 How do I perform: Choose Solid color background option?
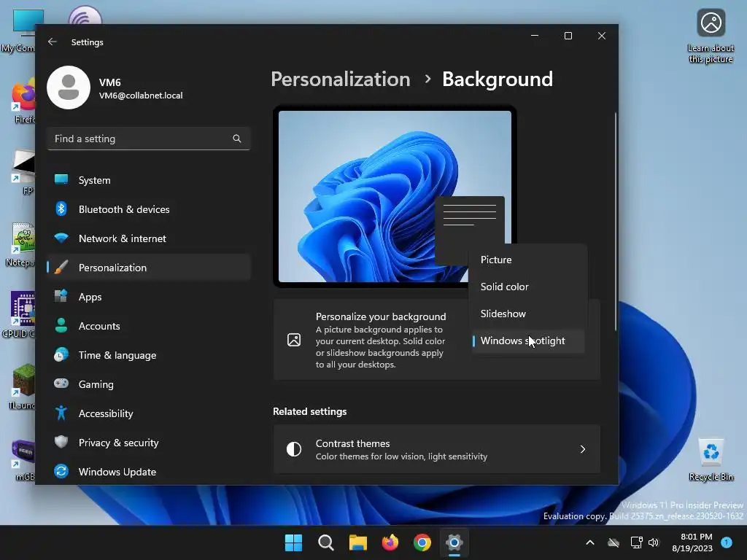[528, 287]
